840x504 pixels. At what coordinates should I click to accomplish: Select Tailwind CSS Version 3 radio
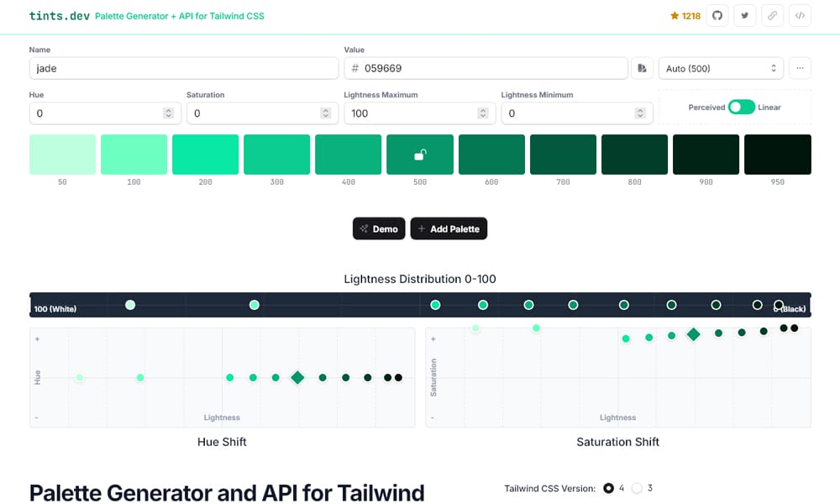click(637, 488)
